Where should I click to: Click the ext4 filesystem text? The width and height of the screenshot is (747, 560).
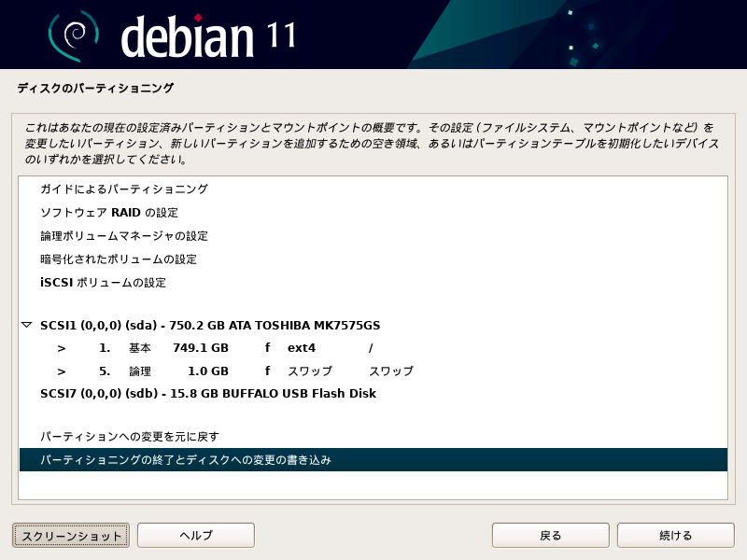pyautogui.click(x=302, y=348)
